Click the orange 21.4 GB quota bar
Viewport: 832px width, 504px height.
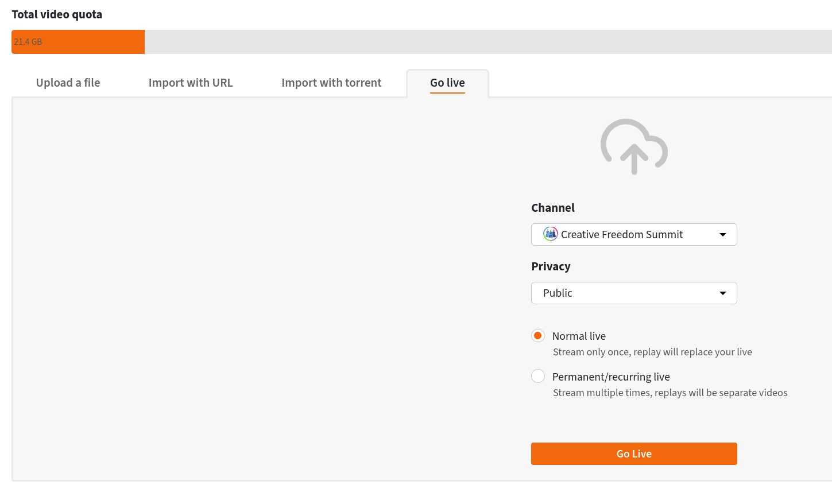point(78,41)
